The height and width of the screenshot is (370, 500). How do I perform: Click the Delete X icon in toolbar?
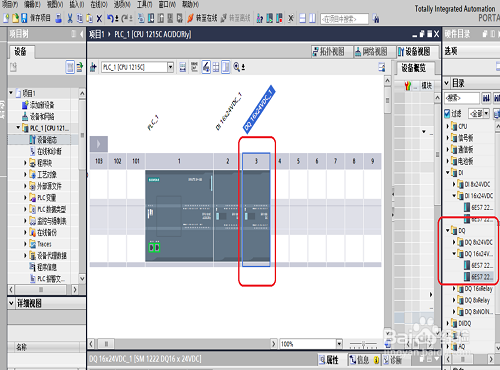tap(99, 18)
